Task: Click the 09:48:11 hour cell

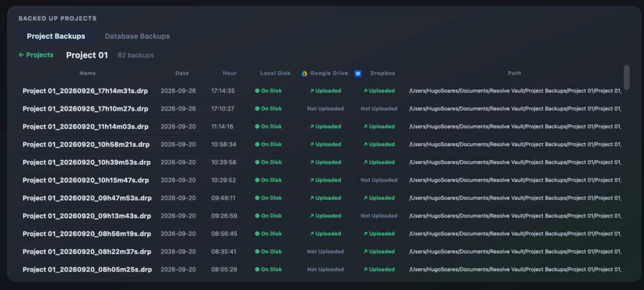Action: (223, 198)
